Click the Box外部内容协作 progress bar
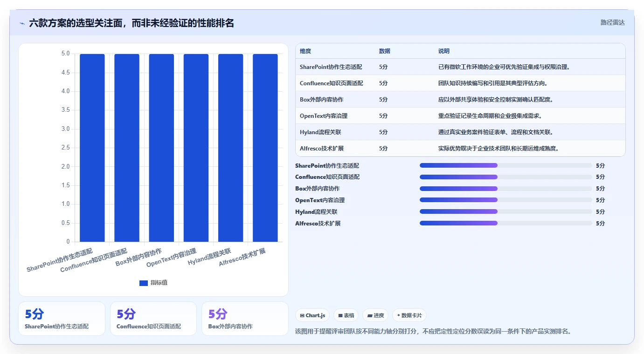 [506, 189]
